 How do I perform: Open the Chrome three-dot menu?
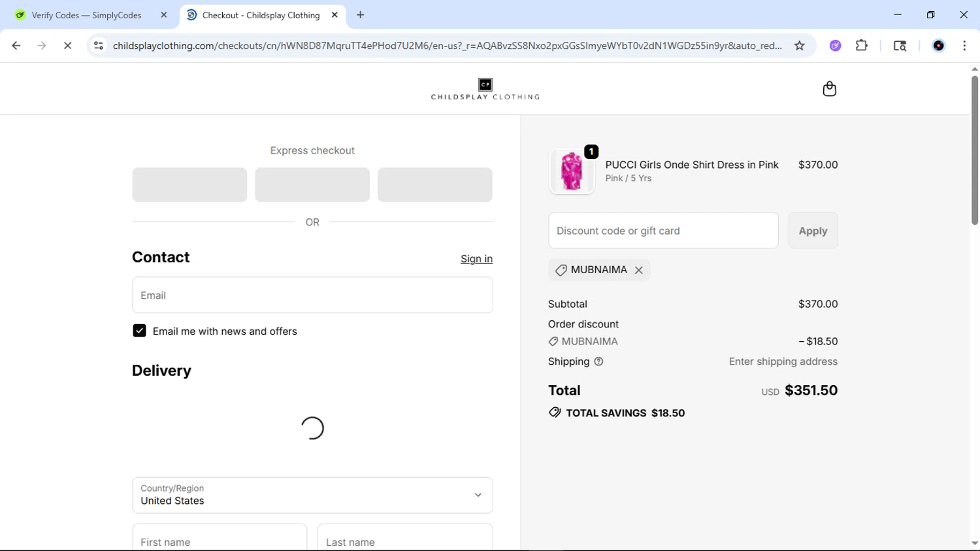click(x=964, y=46)
